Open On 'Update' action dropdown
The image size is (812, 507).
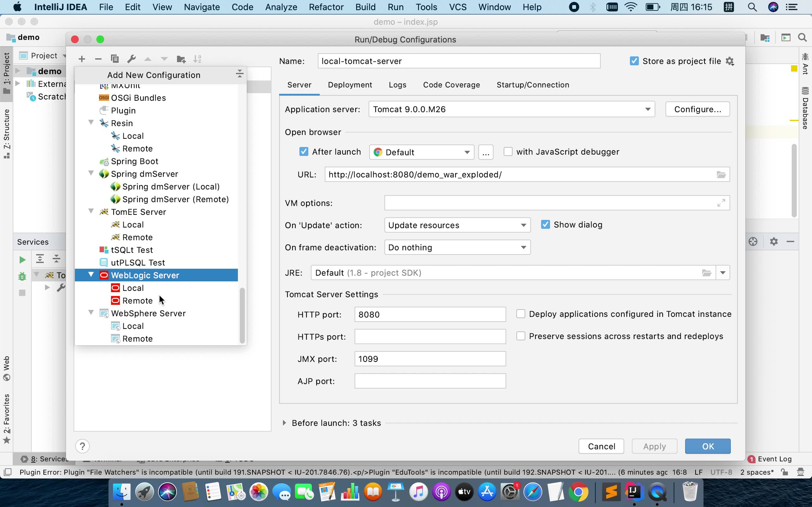pyautogui.click(x=523, y=225)
